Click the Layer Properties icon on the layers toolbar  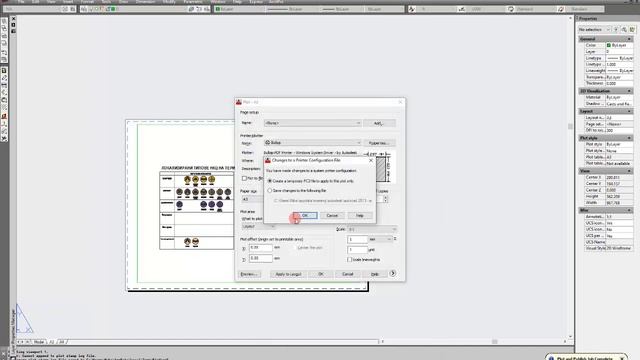pyautogui.click(x=84, y=9)
